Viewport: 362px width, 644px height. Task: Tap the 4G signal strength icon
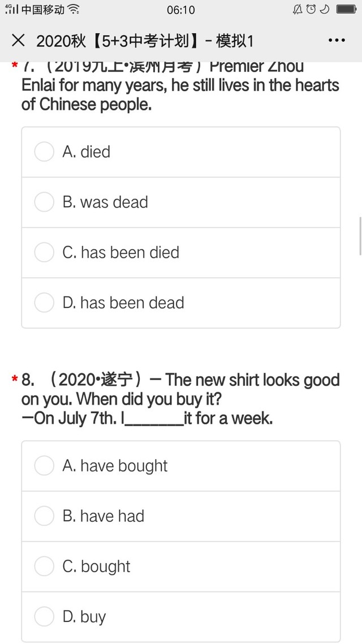[11, 10]
